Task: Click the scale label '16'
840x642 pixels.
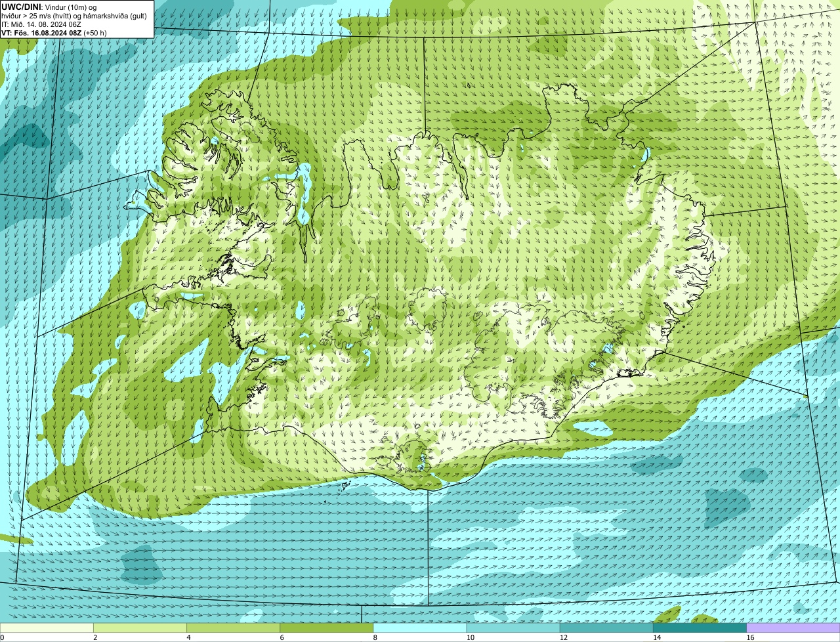Action: point(751,637)
